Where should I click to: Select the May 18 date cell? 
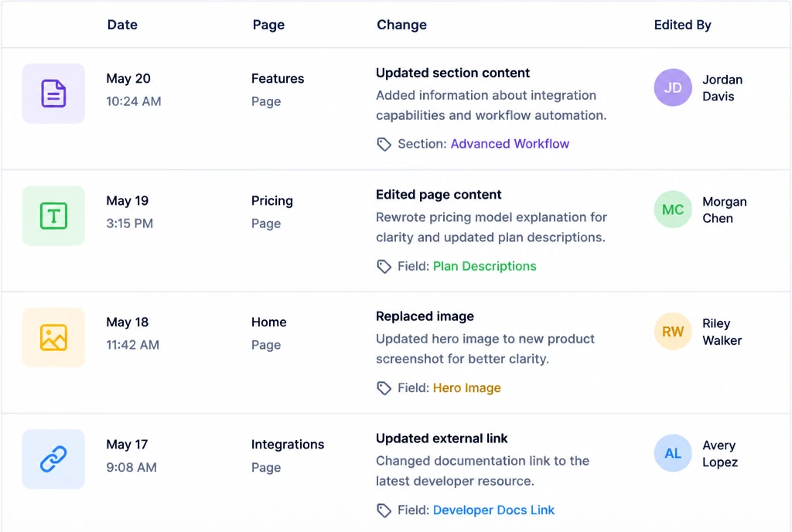[128, 322]
